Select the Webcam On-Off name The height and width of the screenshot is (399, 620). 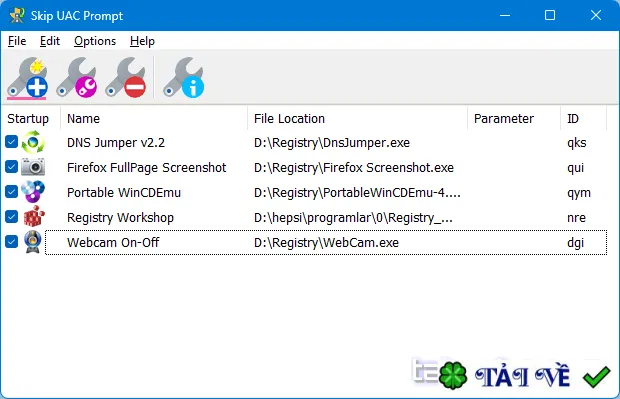pyautogui.click(x=113, y=242)
